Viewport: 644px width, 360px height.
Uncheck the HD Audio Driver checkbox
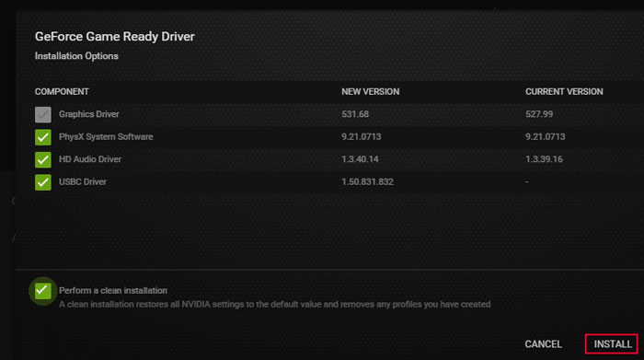(x=43, y=159)
